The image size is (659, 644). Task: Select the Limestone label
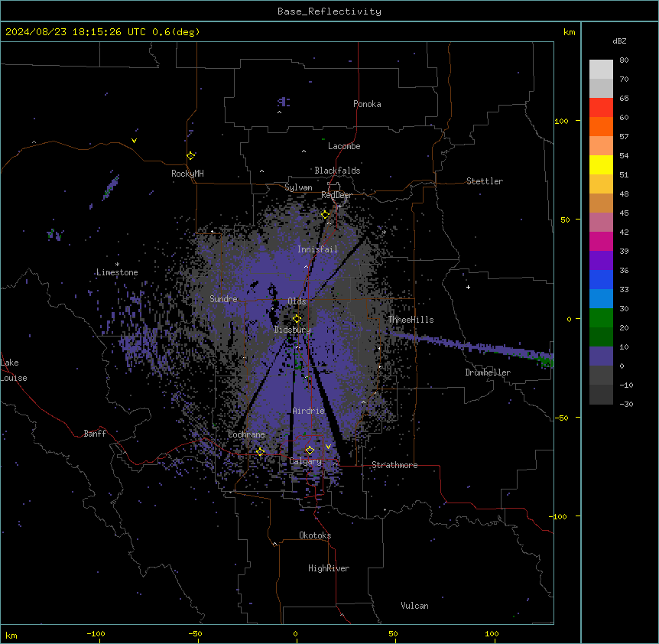[x=117, y=272]
